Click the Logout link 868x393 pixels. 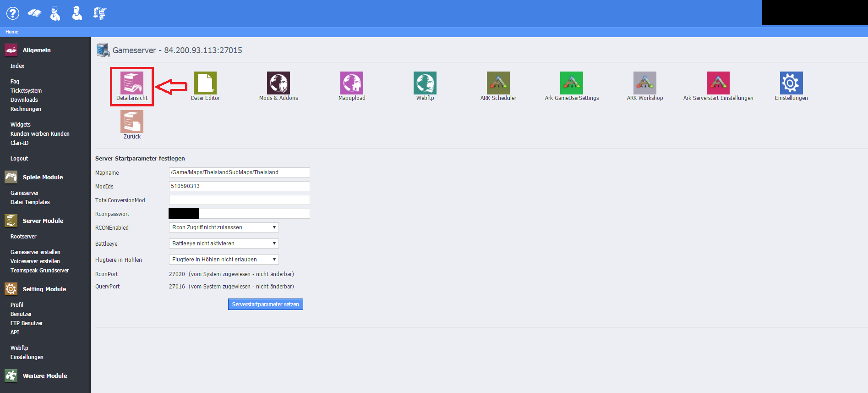[19, 159]
